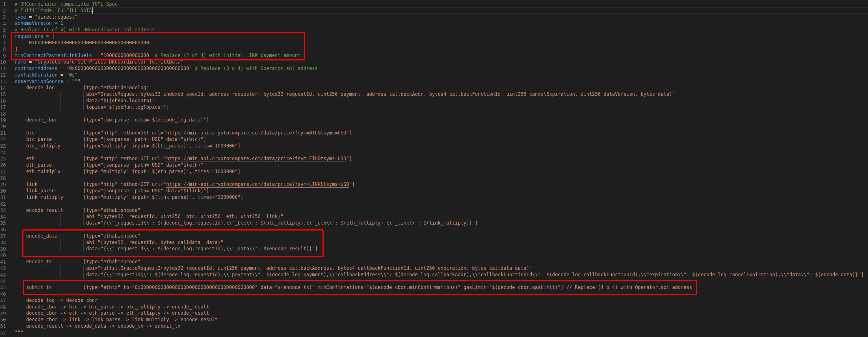
Task: Open the LINK cryptocompare price URL
Action: (257, 184)
